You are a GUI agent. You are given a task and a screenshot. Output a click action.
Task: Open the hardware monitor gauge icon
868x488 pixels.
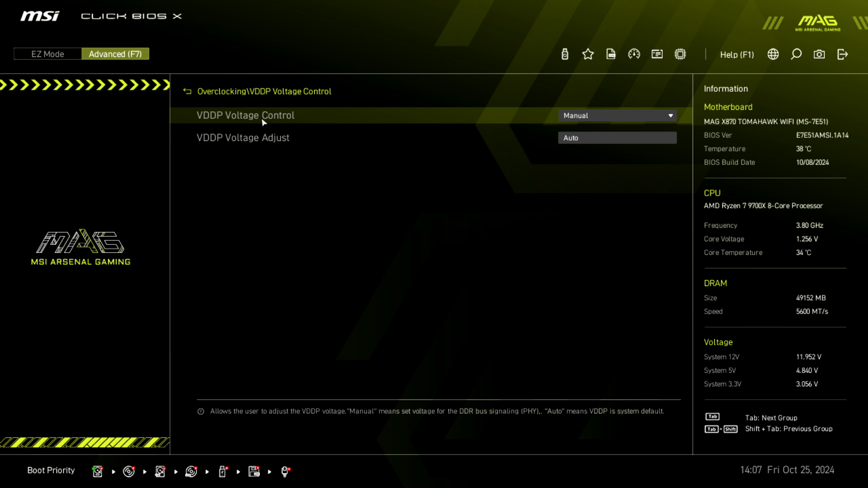634,54
